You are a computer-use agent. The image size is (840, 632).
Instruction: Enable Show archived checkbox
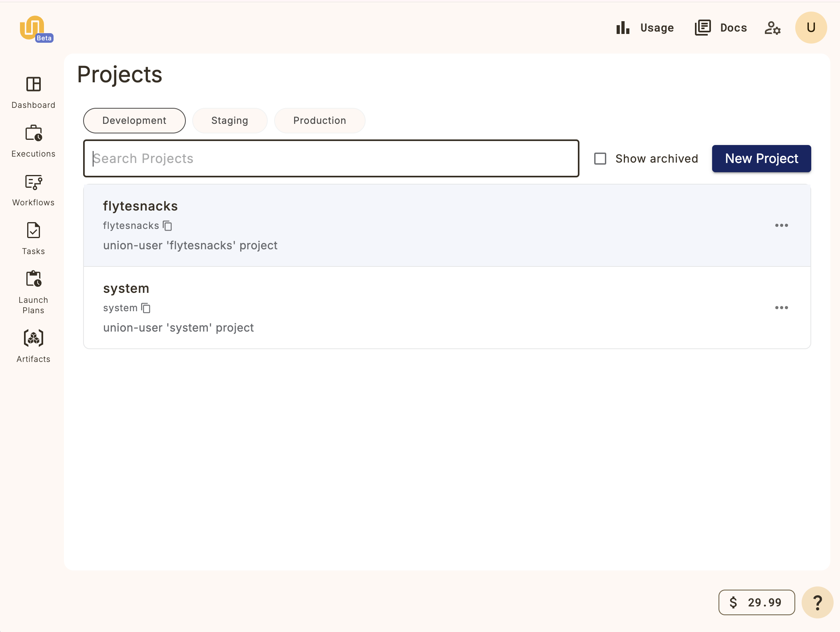(599, 158)
